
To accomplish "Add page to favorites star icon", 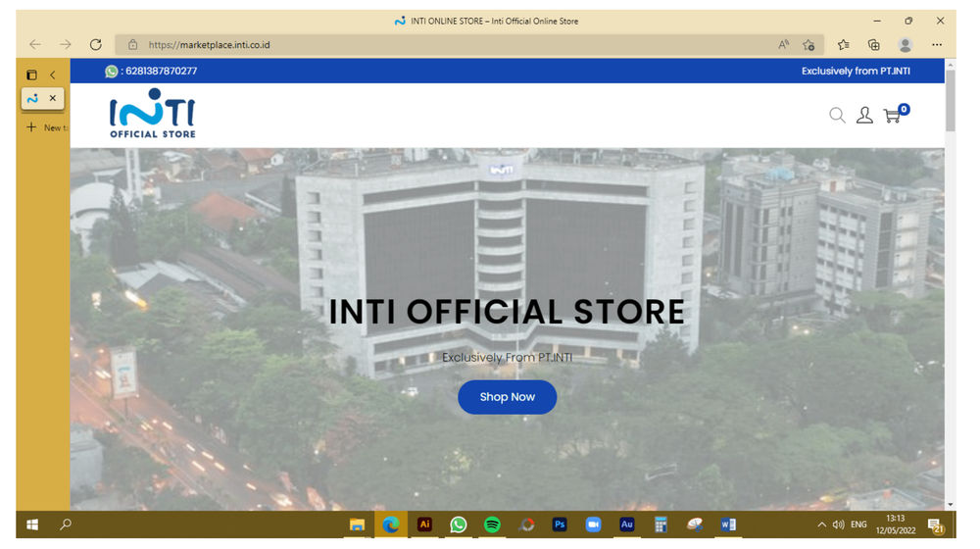I will tap(808, 44).
